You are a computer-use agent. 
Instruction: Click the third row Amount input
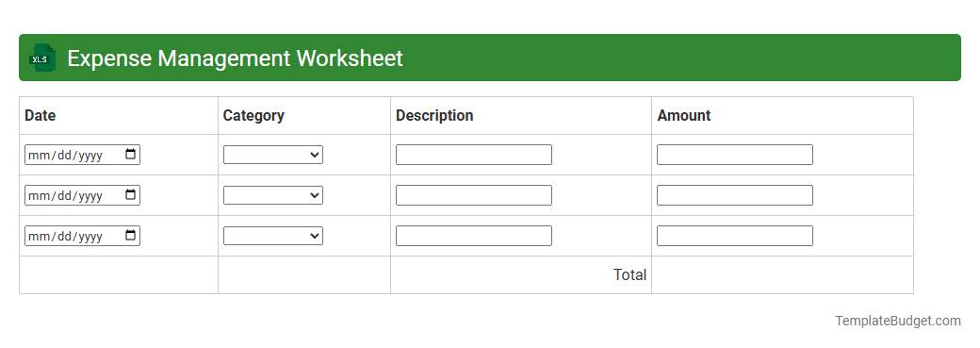click(x=735, y=236)
